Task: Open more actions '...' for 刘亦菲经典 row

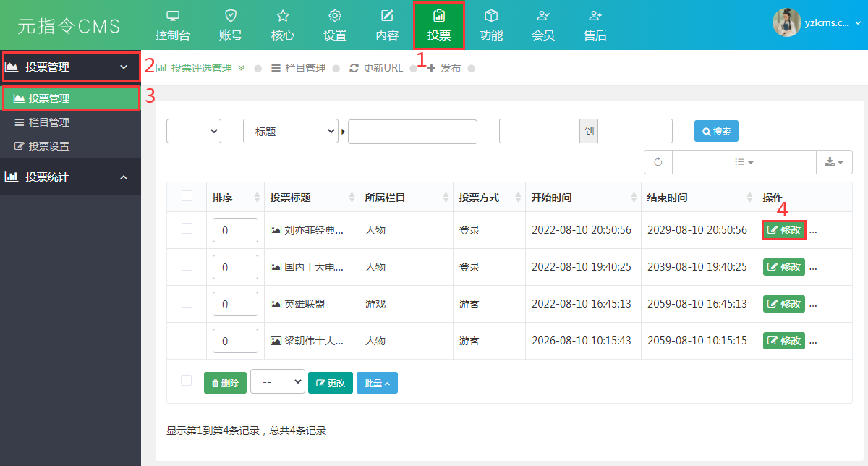Action: pos(813,231)
